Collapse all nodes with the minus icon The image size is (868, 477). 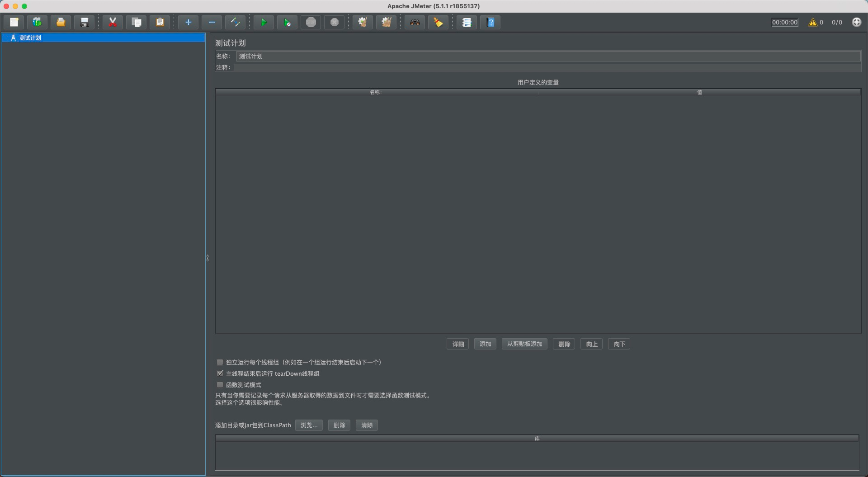212,22
